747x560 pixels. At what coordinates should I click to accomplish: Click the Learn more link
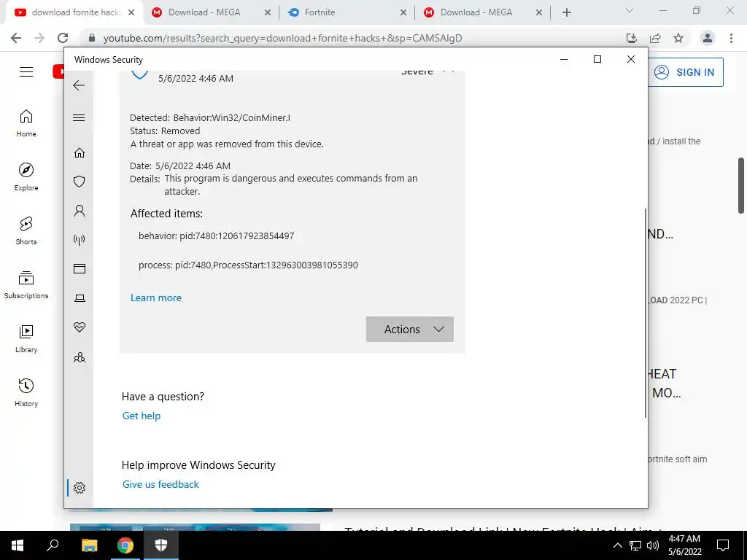tap(156, 297)
